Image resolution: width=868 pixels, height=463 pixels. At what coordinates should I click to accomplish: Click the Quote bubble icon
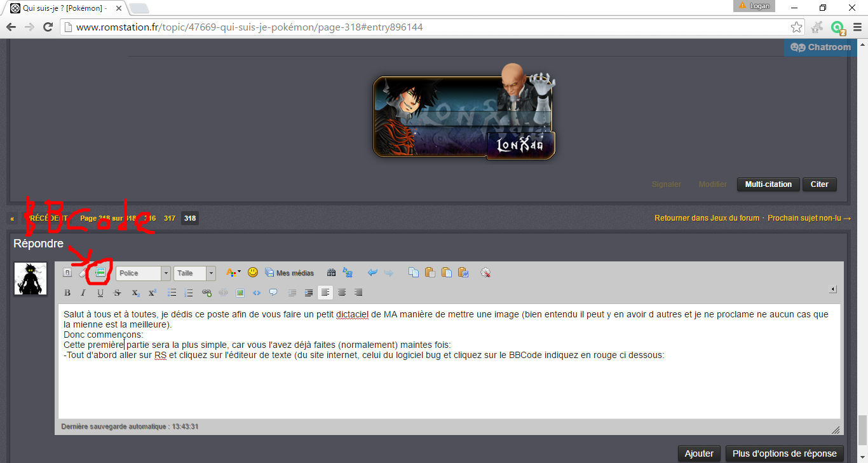(x=273, y=293)
